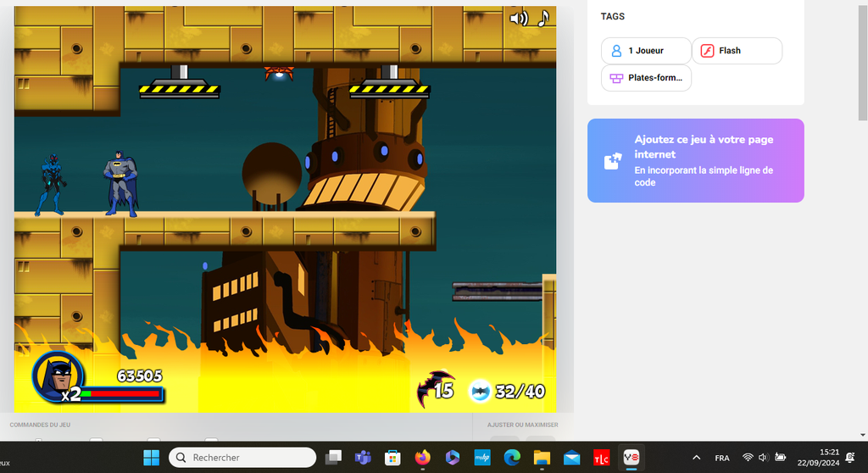
Task: Click the Ajoutez ce jeu banner
Action: [695, 160]
